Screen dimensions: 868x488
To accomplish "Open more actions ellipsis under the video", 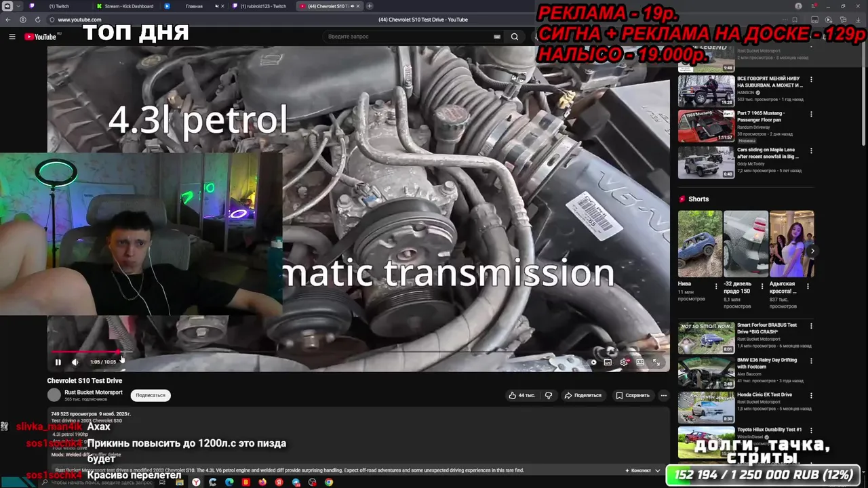I will tap(664, 395).
